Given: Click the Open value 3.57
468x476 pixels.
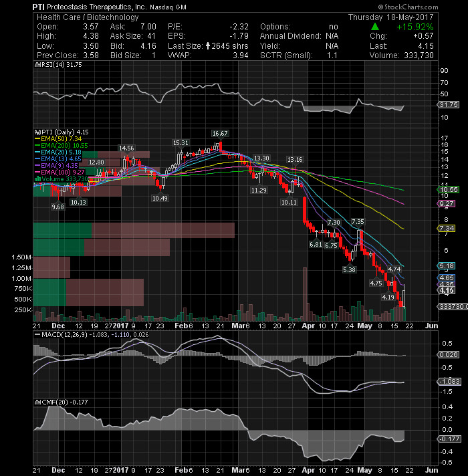Looking at the screenshot, I should tap(91, 27).
